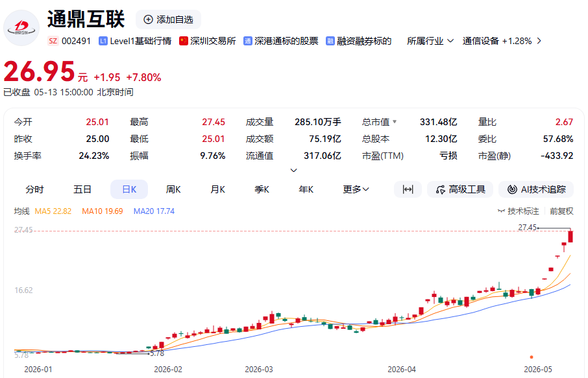Click the 均线 label
The image size is (588, 378).
tap(22, 211)
